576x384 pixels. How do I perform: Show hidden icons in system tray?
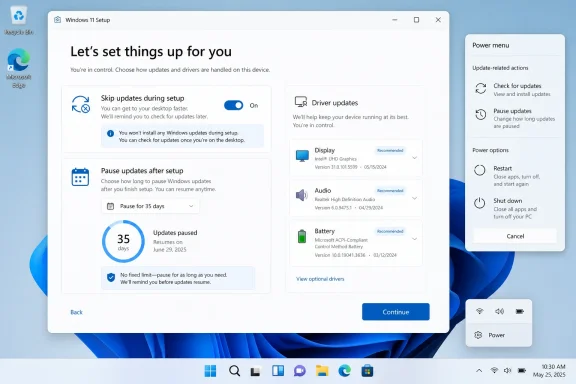(479, 371)
